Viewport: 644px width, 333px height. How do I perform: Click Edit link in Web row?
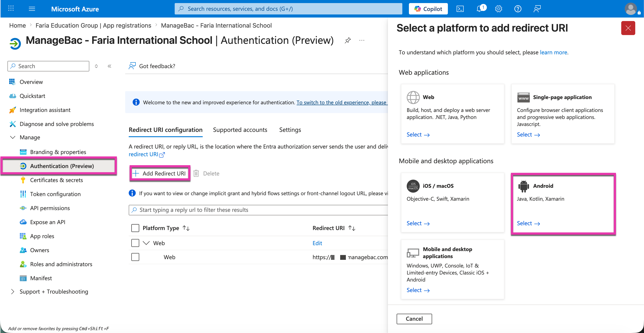coord(317,243)
